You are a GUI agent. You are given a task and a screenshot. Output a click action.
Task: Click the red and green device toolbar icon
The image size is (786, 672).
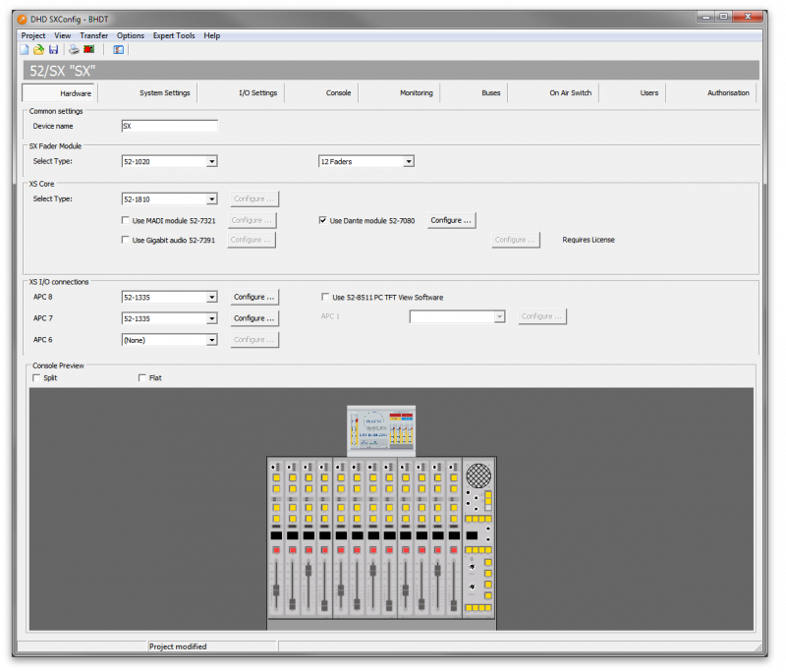(89, 49)
